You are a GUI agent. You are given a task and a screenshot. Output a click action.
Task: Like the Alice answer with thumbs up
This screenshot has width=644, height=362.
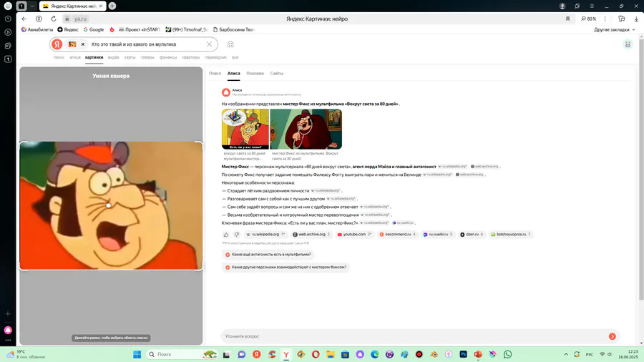click(226, 235)
